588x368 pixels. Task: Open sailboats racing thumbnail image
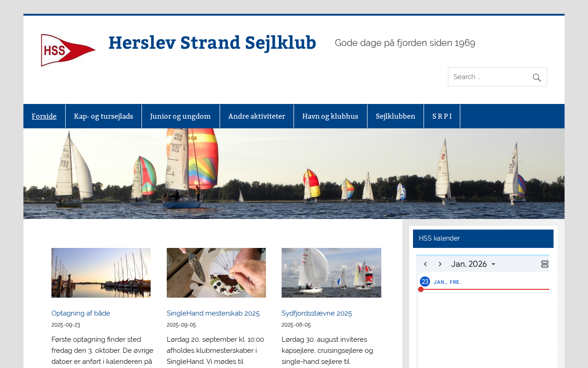[x=331, y=273]
